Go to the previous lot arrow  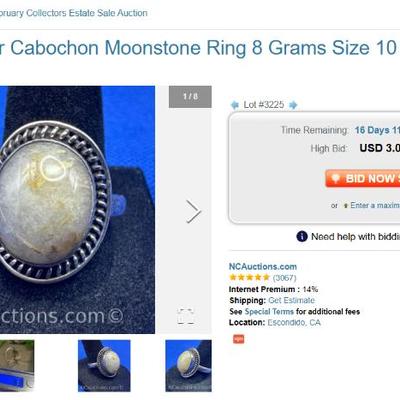pyautogui.click(x=235, y=105)
